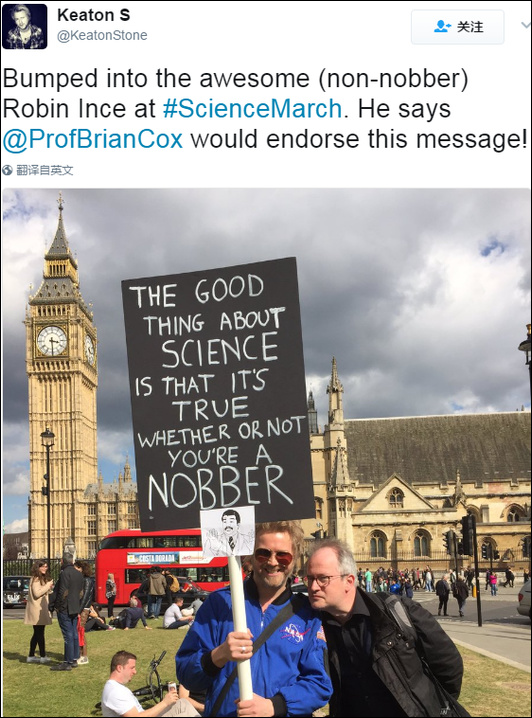Open the #ScienceMarch hashtag

[252, 109]
